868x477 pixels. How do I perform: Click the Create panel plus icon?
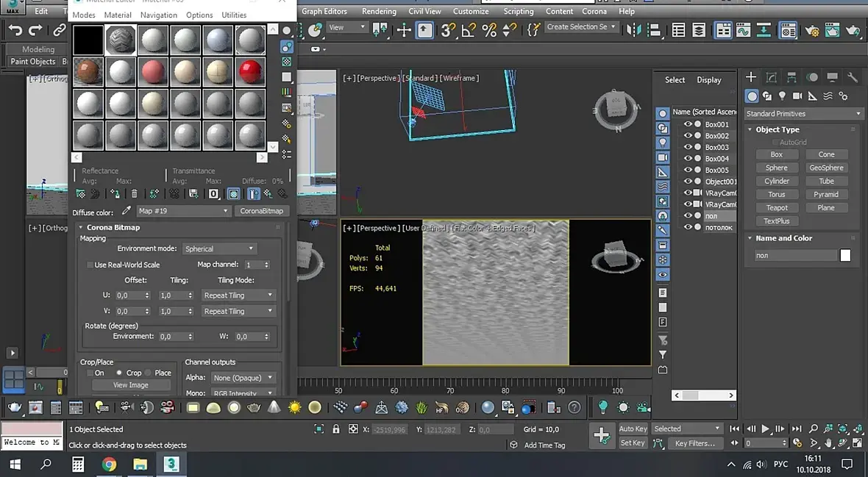pyautogui.click(x=751, y=77)
